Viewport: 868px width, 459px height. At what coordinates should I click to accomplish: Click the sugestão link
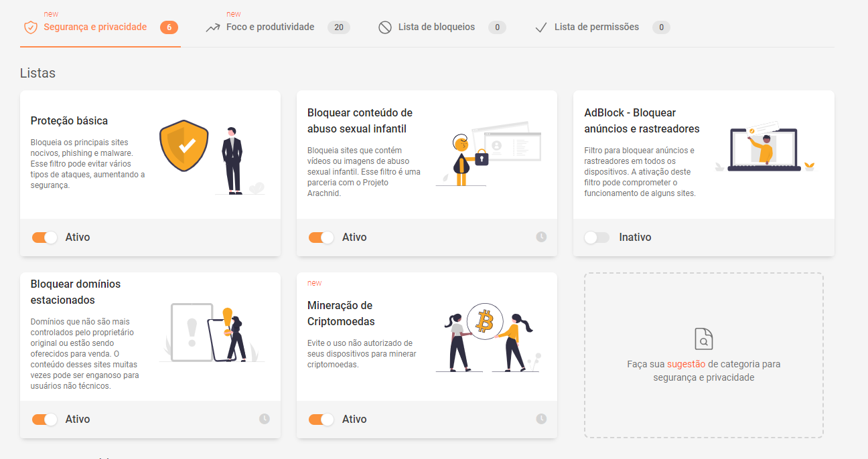click(686, 365)
